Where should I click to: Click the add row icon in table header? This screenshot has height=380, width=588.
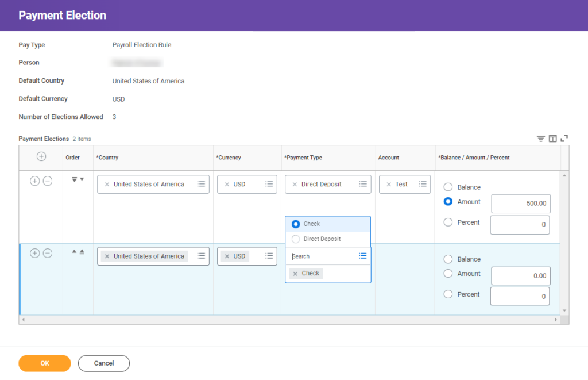point(41,156)
